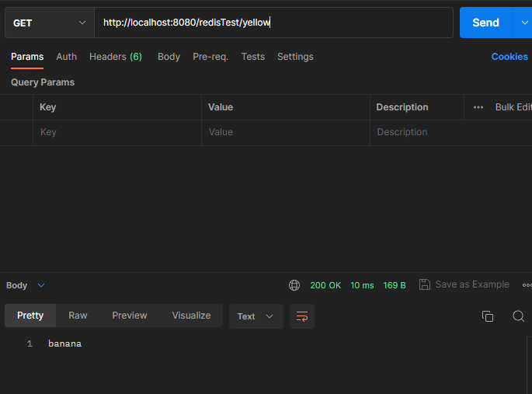Viewport: 532px width, 394px height.
Task: Open the Text format dropdown
Action: click(x=256, y=316)
